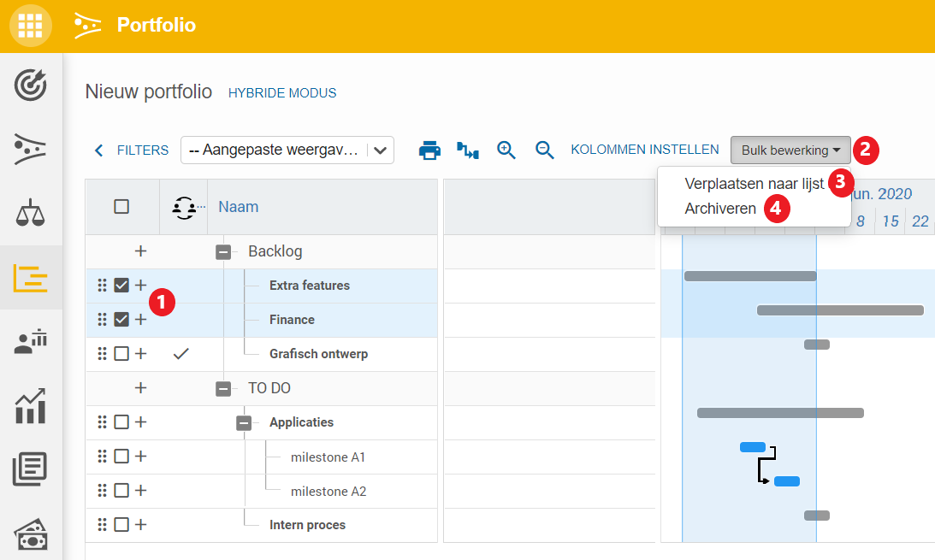This screenshot has width=935, height=560.
Task: Check the Applicaties checkbox
Action: (x=121, y=422)
